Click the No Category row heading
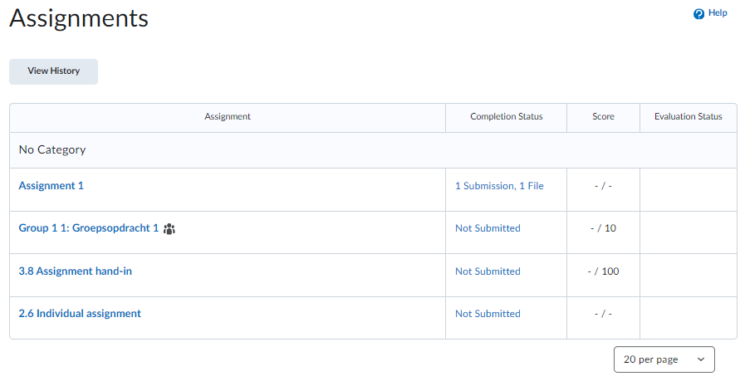740x386 pixels. click(52, 150)
